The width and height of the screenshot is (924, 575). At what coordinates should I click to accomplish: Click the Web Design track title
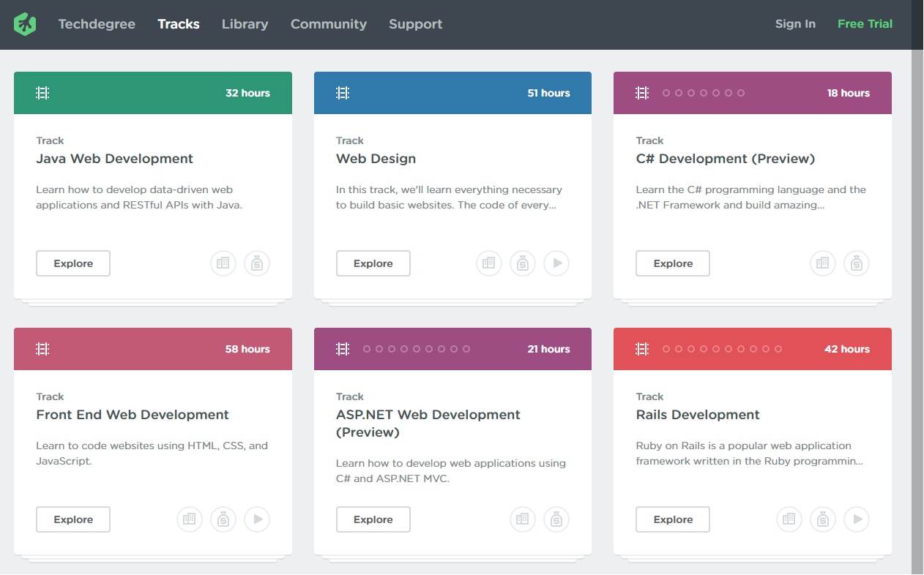coord(376,159)
